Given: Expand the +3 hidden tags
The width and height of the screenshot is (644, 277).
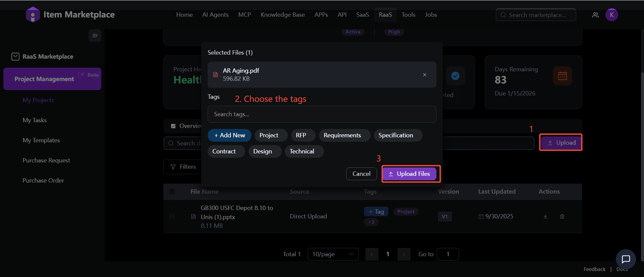Looking at the screenshot, I should coord(371,222).
